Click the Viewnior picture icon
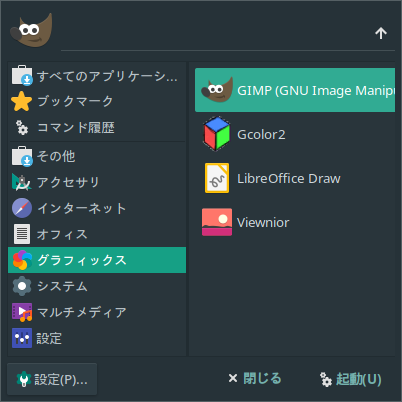The width and height of the screenshot is (402, 402). coord(217,222)
